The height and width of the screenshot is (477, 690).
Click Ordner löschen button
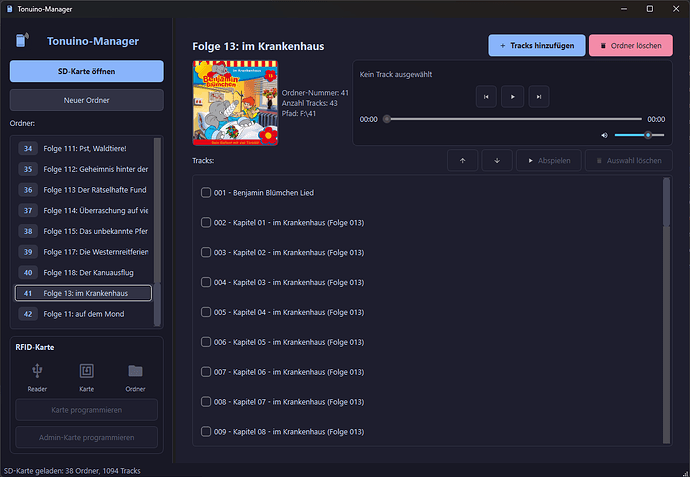click(631, 45)
